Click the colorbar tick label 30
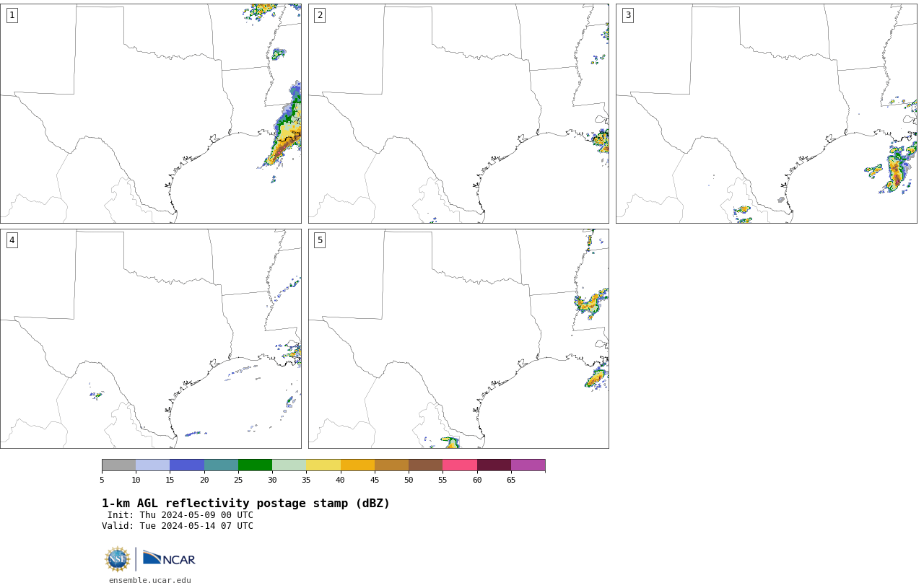Image resolution: width=924 pixels, height=588 pixels. [272, 480]
